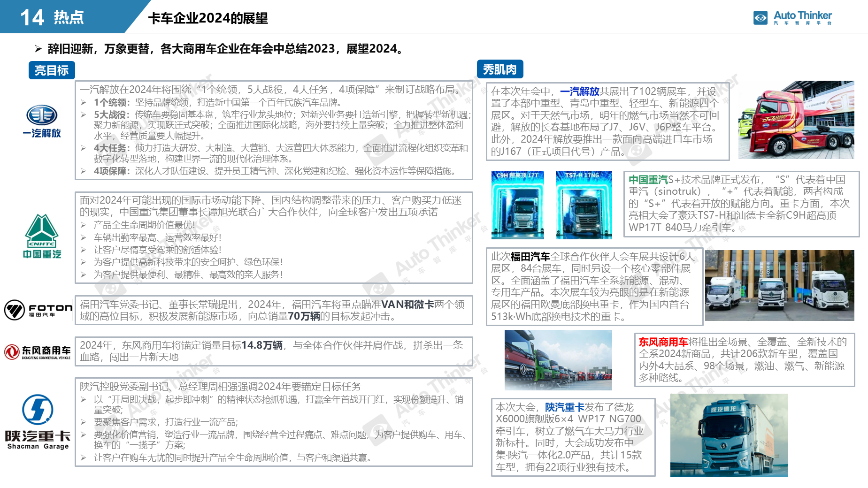Open the Dongfeng colorful truck lineup photo
Image resolution: width=868 pixels, height=488 pixels.
point(558,360)
